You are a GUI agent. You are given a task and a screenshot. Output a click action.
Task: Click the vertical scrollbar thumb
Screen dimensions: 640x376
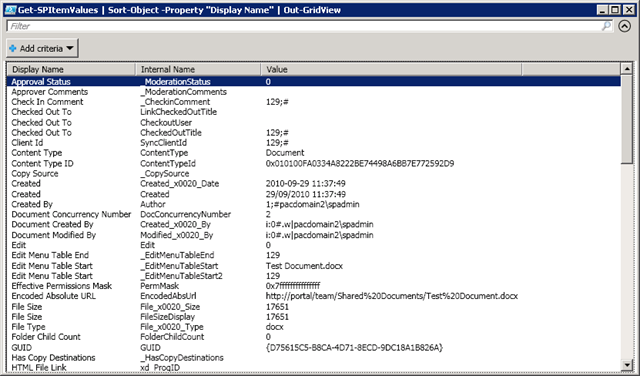point(626,119)
